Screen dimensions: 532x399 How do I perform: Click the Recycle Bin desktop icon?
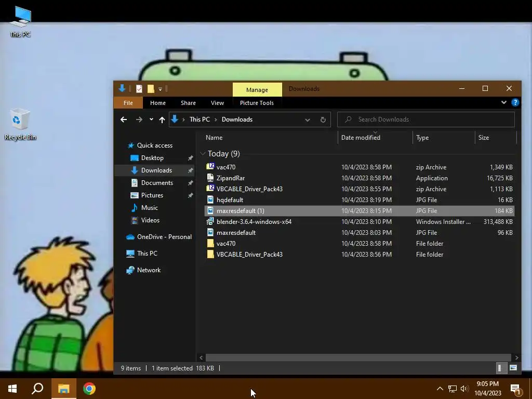click(x=20, y=124)
